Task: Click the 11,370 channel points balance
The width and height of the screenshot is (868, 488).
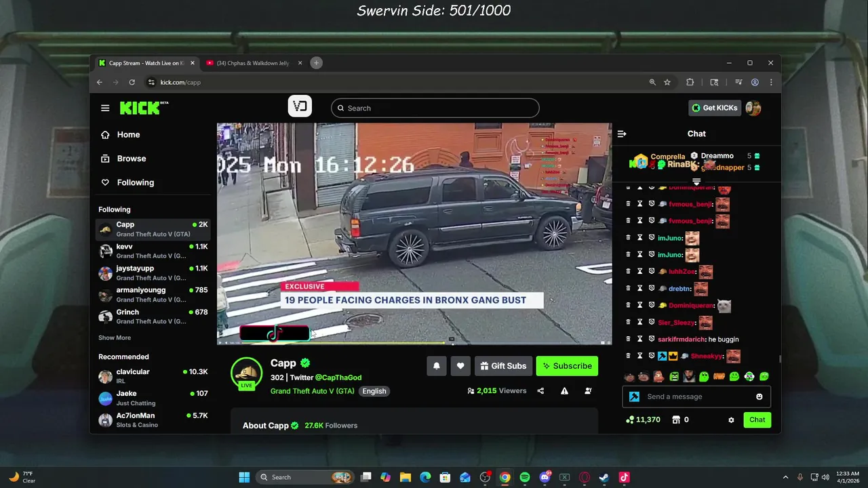Action: pos(643,420)
